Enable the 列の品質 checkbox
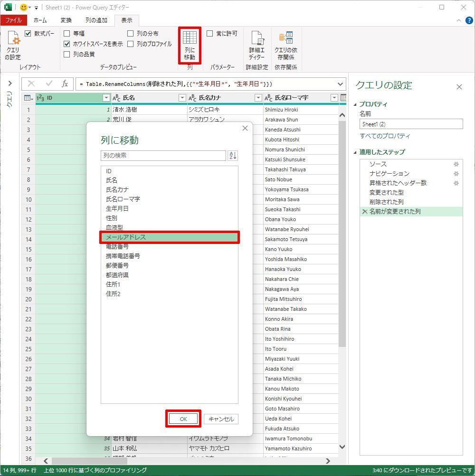 [67, 55]
